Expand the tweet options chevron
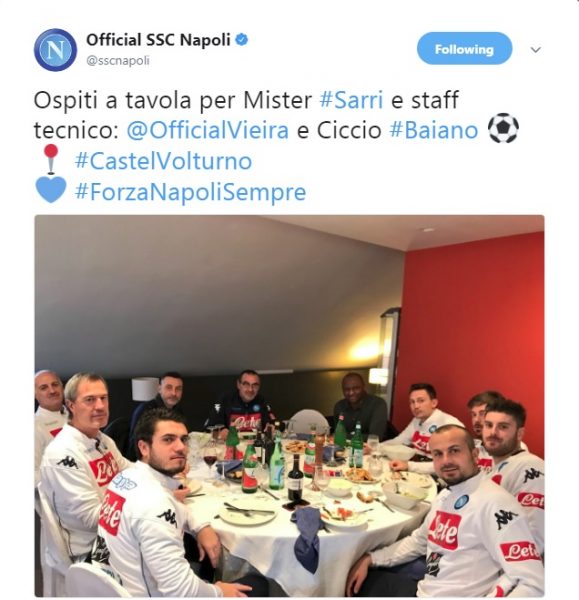This screenshot has width=579, height=600. click(535, 50)
